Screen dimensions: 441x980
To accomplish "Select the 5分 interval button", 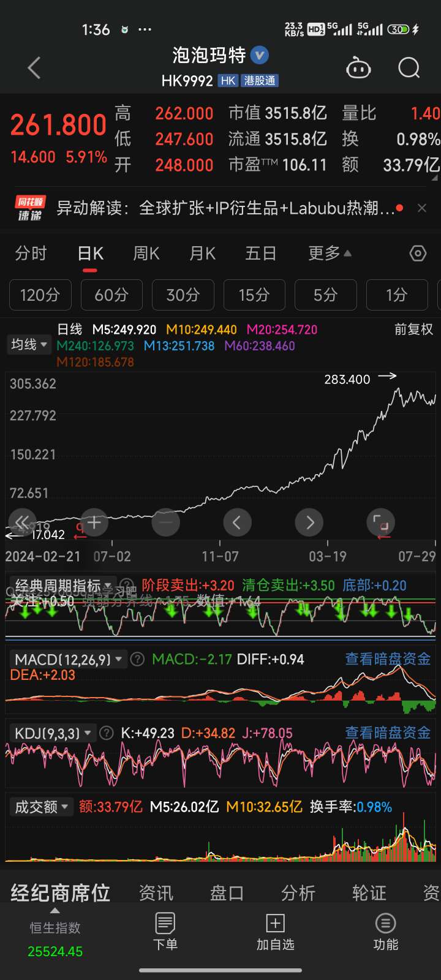I will click(325, 295).
